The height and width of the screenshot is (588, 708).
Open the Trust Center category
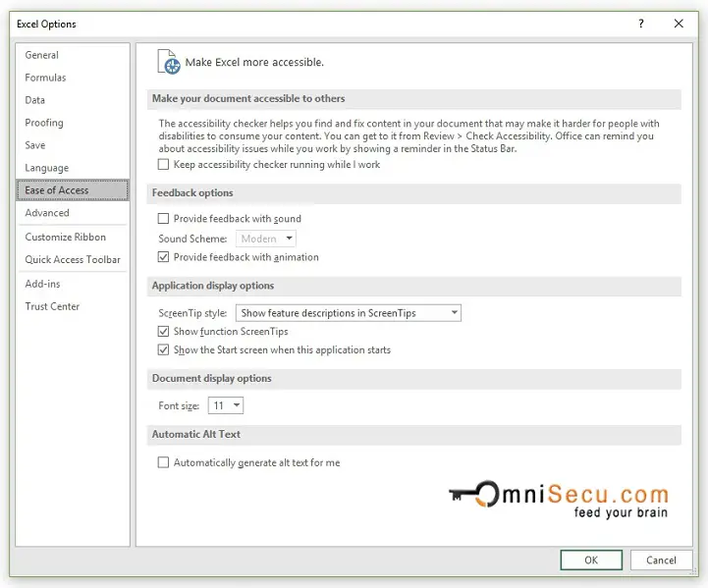pos(73,306)
